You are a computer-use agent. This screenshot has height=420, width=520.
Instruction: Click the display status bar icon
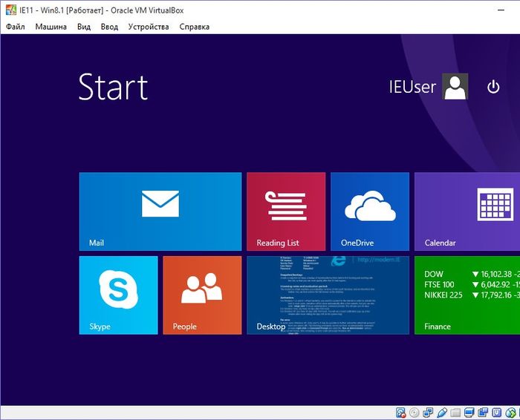point(469,413)
